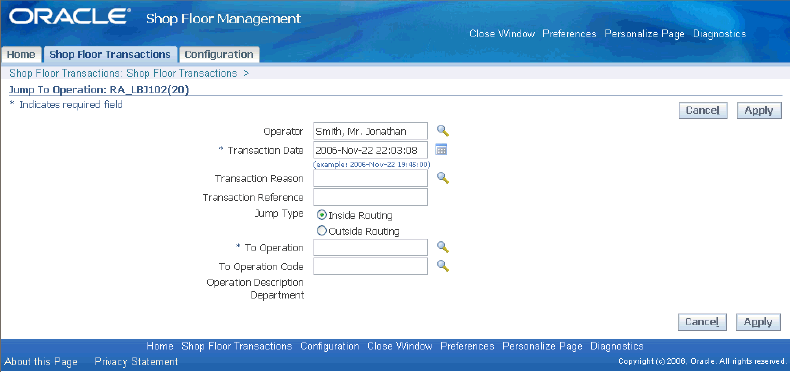Click the footer Diagnostics link
The height and width of the screenshot is (372, 790).
617,346
